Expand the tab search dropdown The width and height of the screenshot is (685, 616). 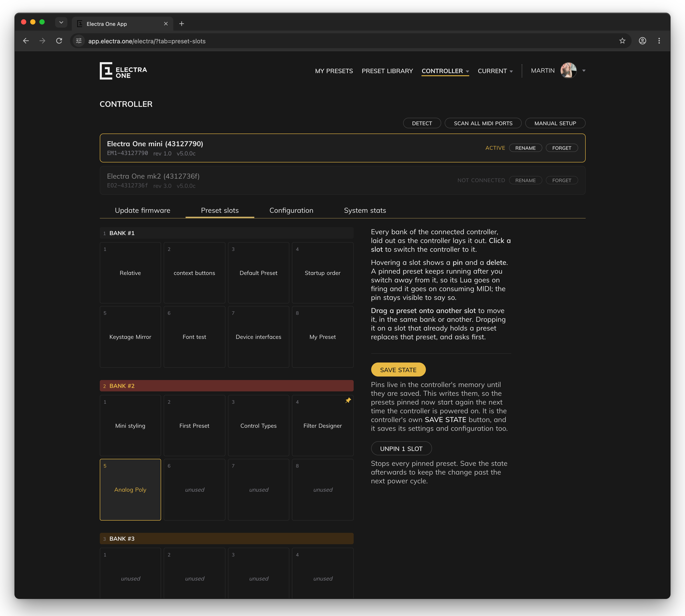click(61, 23)
